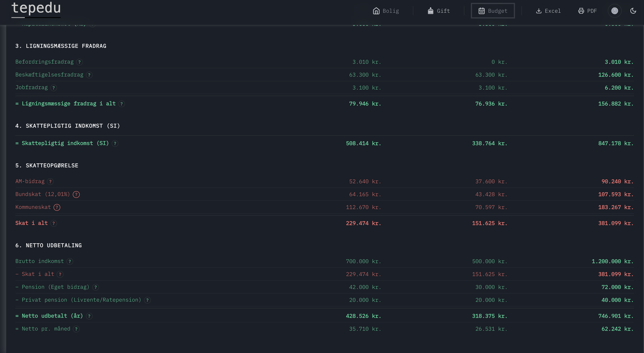Show help for Bundskat (12,01%)
This screenshot has height=353, width=644.
click(76, 194)
